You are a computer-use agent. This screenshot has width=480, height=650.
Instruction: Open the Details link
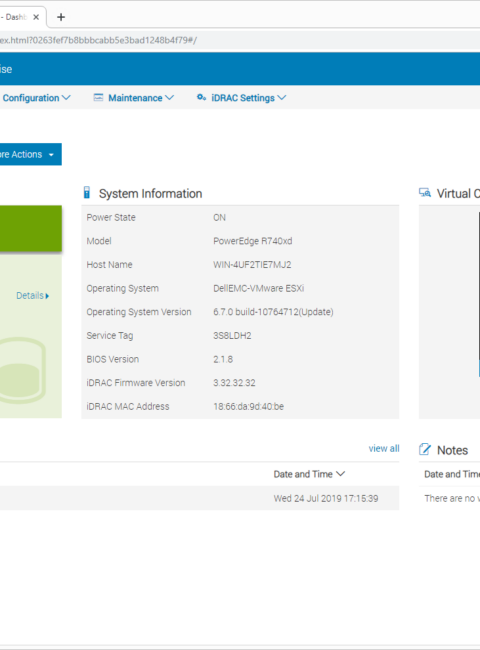tap(32, 296)
